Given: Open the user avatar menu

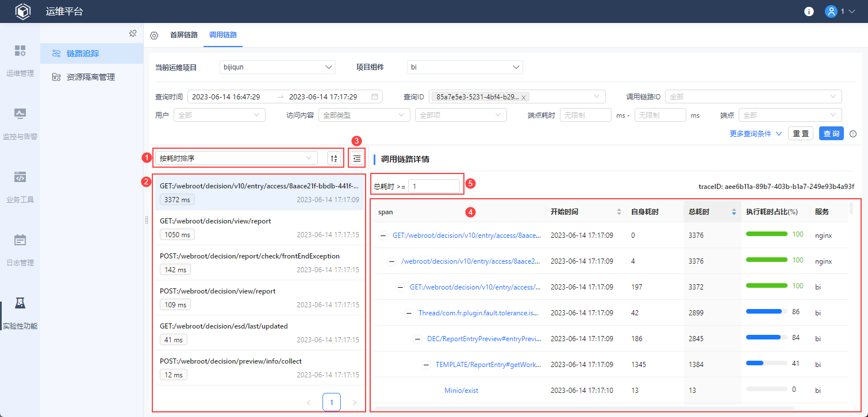Looking at the screenshot, I should point(831,11).
